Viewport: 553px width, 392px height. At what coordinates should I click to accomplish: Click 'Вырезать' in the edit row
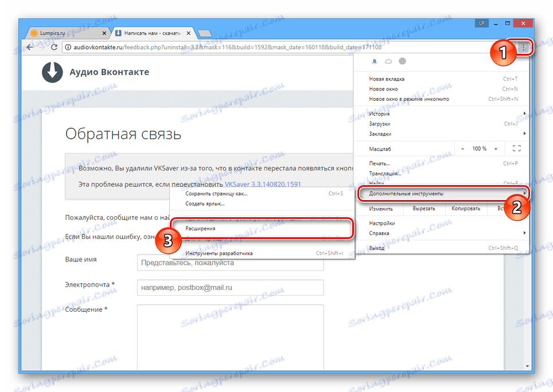pyautogui.click(x=423, y=209)
